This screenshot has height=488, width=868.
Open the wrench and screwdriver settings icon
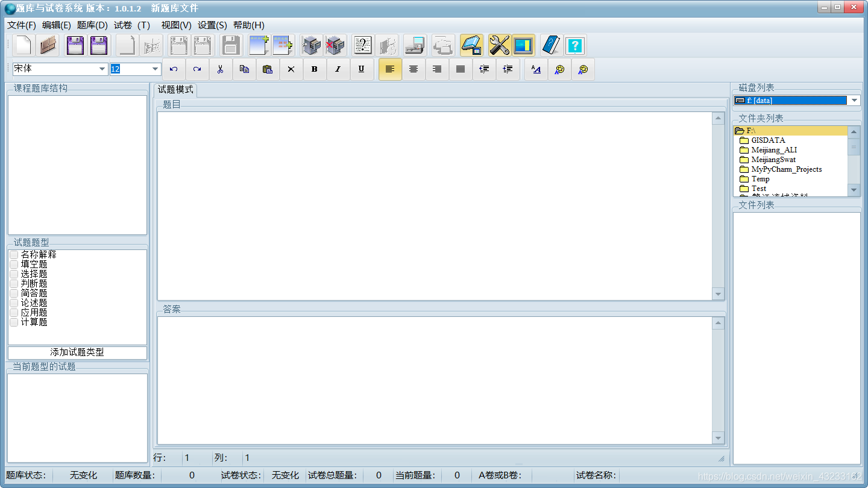(499, 45)
